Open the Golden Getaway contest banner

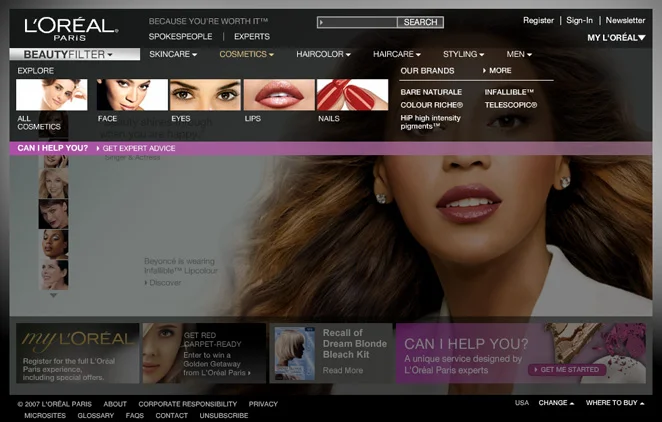pos(204,353)
